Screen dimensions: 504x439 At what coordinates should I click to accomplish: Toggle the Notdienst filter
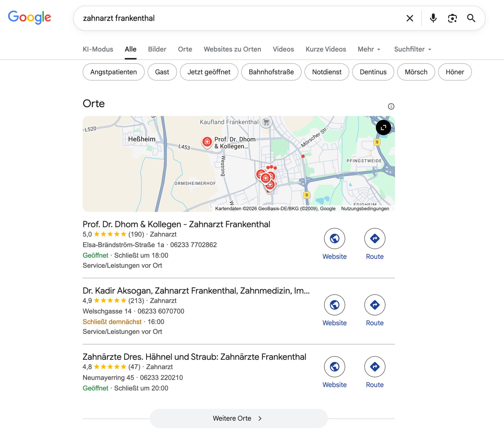[327, 72]
